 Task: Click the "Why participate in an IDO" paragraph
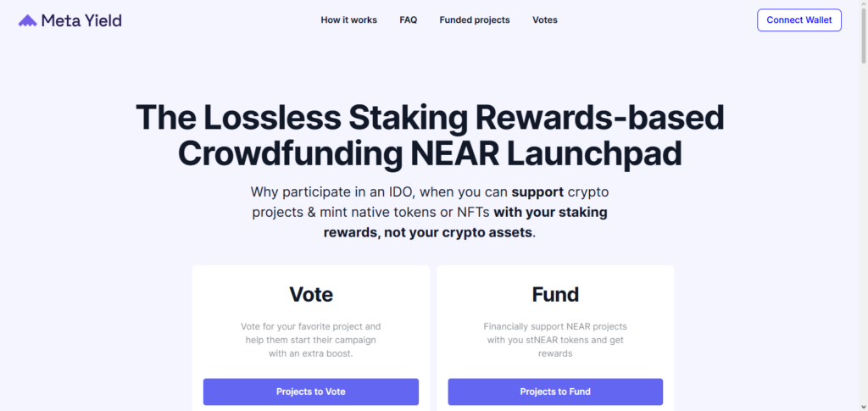[430, 192]
